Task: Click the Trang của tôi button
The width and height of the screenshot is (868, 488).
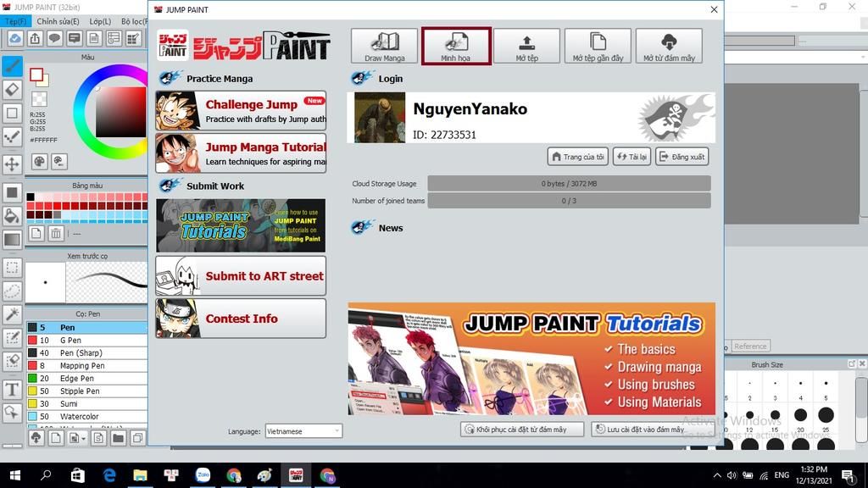Action: 578,157
